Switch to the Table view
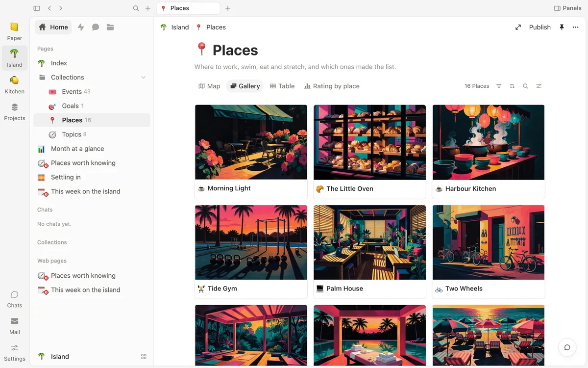588x368 pixels. pos(282,86)
